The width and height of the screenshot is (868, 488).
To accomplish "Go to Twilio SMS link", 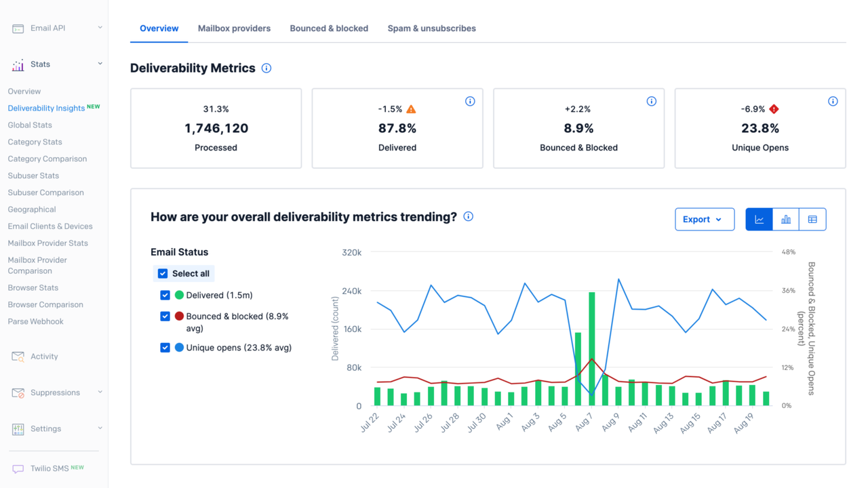I will pyautogui.click(x=49, y=468).
